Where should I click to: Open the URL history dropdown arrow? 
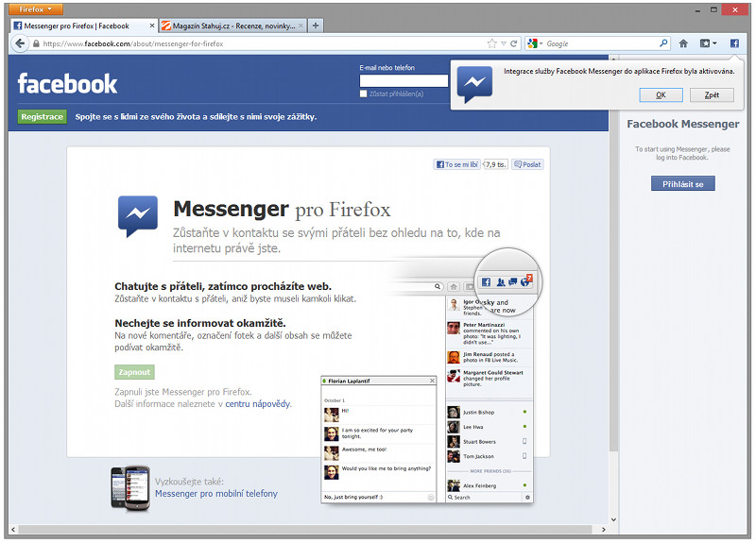(x=504, y=43)
